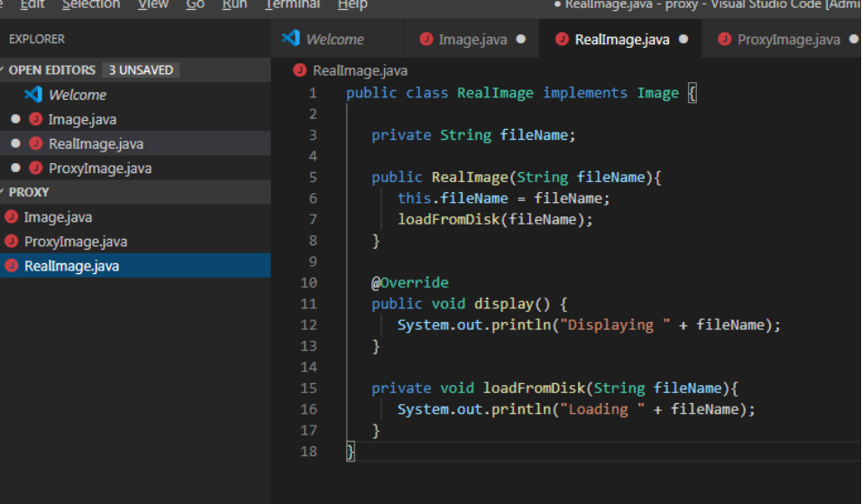Screen dimensions: 862x504
Task: Collapse the PROXY folder section
Action: pos(29,192)
